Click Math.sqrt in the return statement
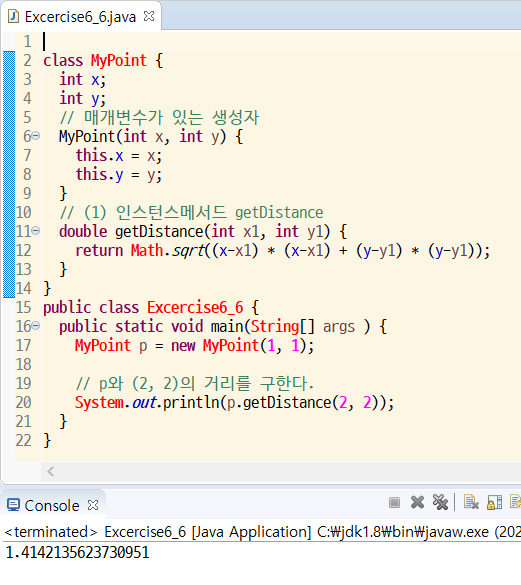 [x=167, y=251]
